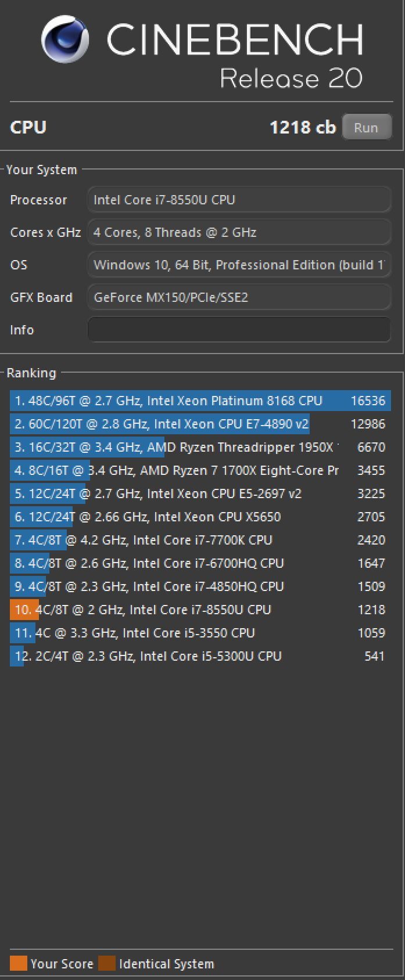Click the Cores x GHz field

click(x=239, y=232)
